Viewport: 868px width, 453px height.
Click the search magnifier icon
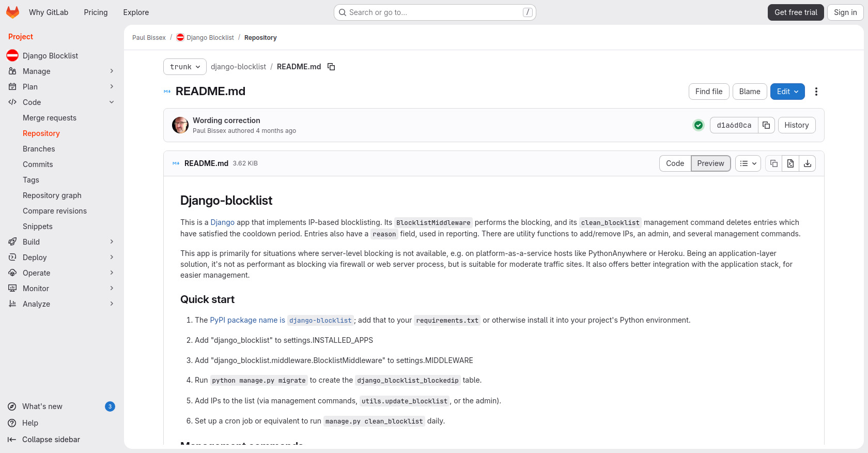point(343,12)
